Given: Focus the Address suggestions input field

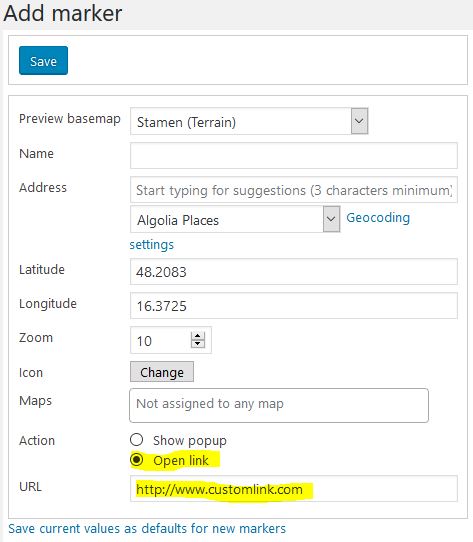Looking at the screenshot, I should click(x=294, y=190).
